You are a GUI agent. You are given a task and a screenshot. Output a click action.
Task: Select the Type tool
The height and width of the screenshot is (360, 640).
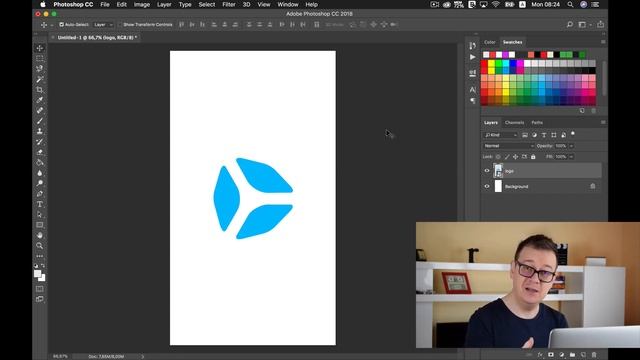click(40, 204)
